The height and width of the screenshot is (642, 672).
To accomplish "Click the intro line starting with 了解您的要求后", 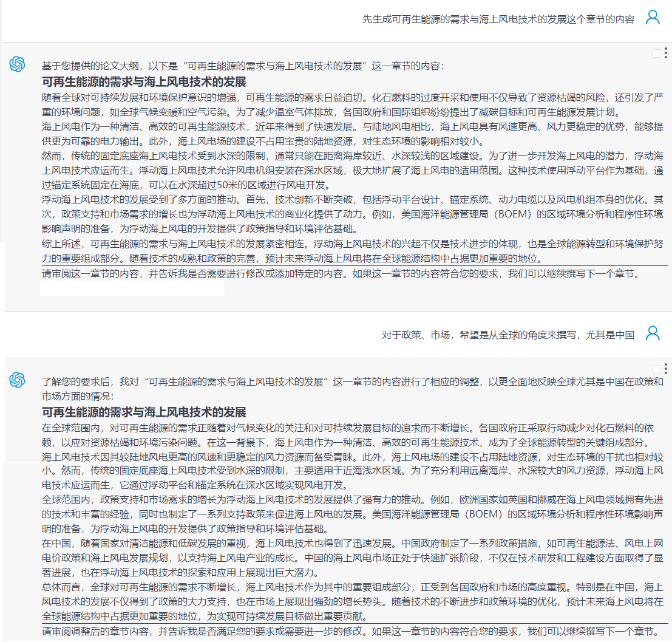I will coord(352,389).
